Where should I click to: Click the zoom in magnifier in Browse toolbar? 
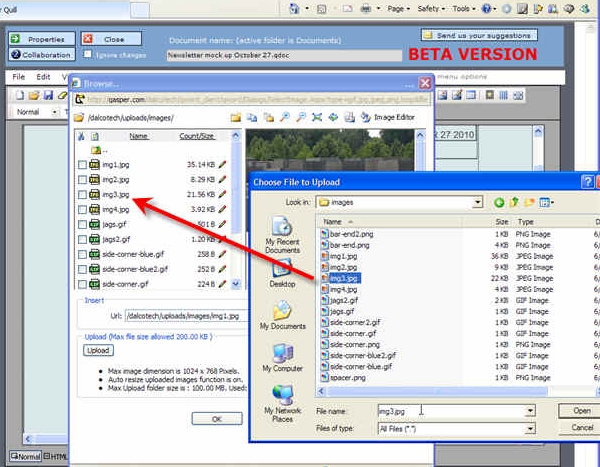[x=285, y=118]
